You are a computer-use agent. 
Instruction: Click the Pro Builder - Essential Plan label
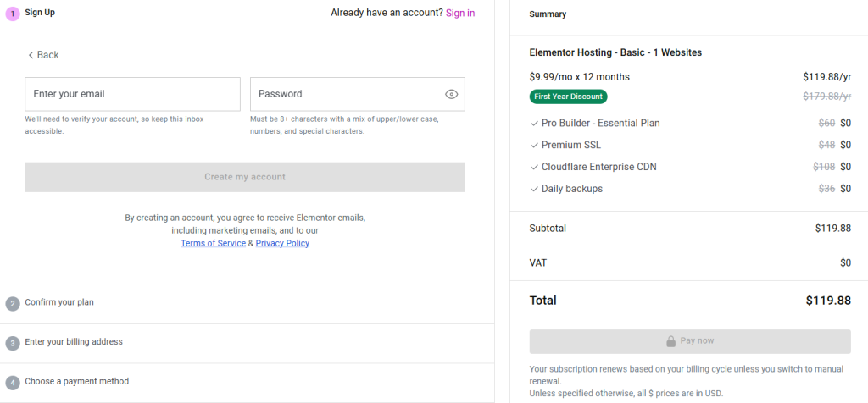point(601,124)
